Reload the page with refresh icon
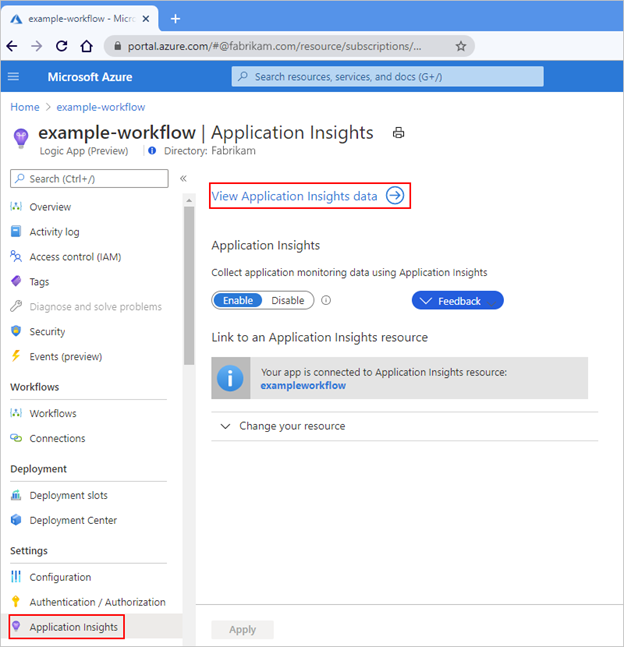Image resolution: width=624 pixels, height=647 pixels. click(62, 46)
